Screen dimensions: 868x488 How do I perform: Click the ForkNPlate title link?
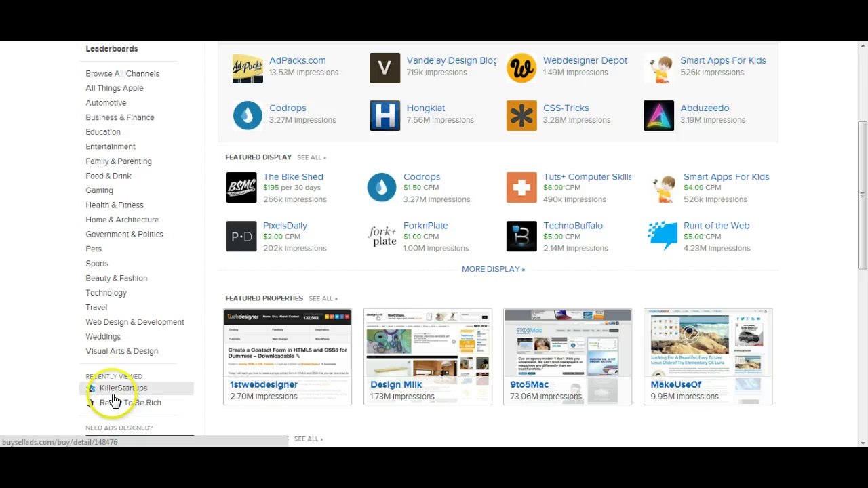coord(426,226)
